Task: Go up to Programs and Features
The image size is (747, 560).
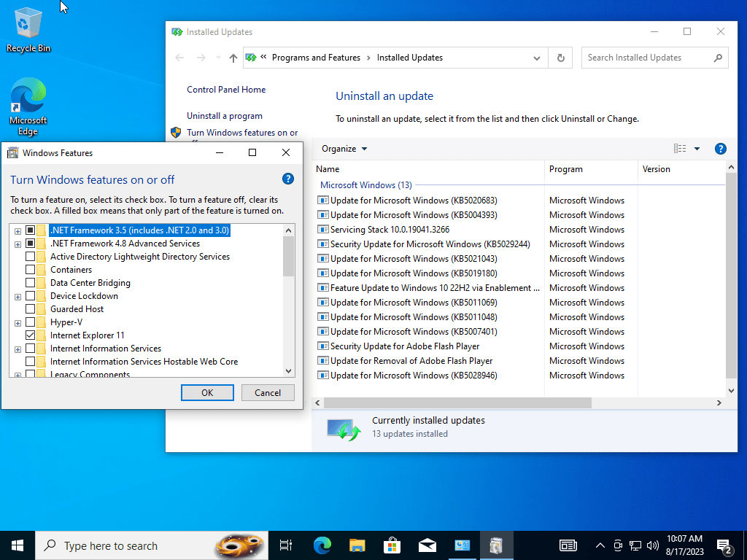Action: [233, 58]
